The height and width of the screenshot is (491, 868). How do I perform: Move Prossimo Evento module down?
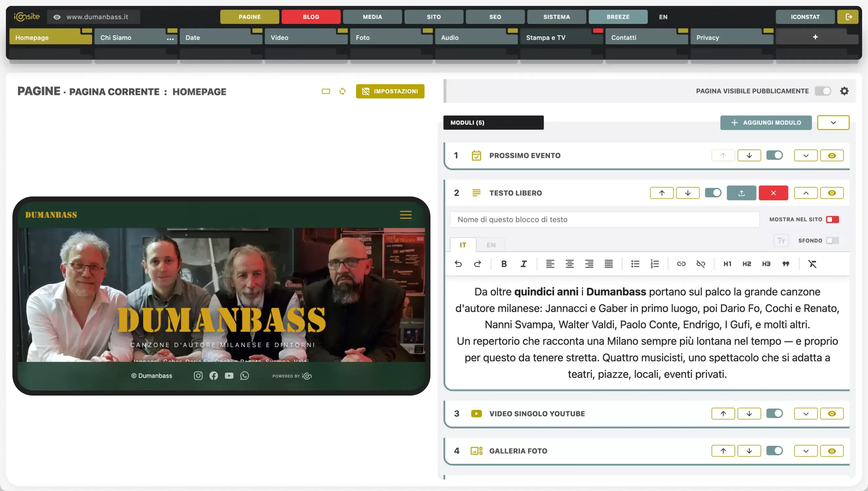749,155
